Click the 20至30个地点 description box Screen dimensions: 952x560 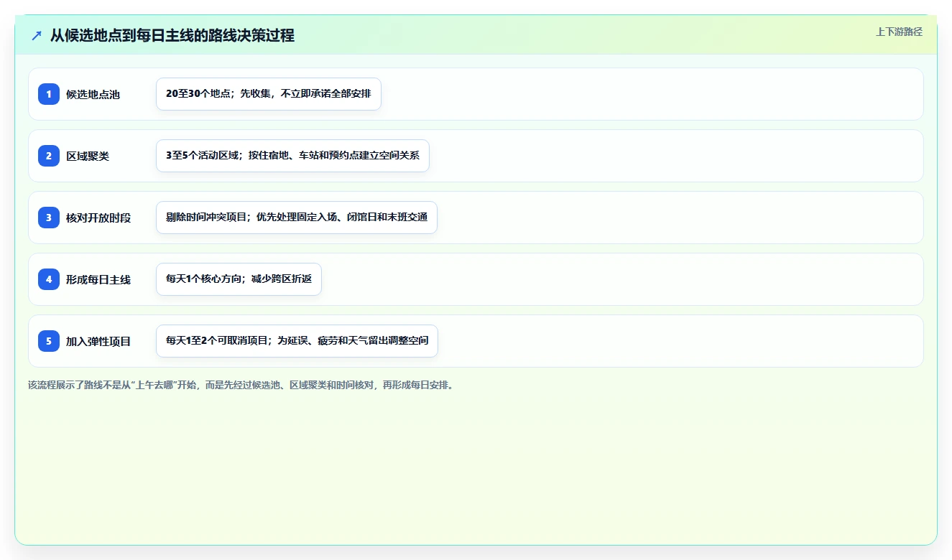269,94
